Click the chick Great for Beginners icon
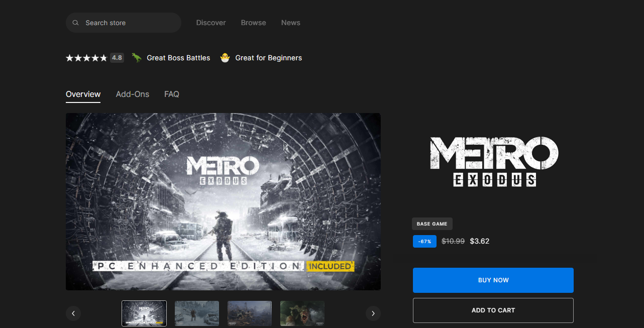644x328 pixels. (225, 58)
